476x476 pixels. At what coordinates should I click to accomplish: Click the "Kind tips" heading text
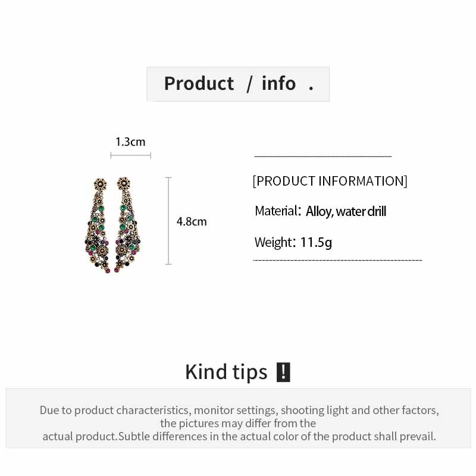point(226,371)
